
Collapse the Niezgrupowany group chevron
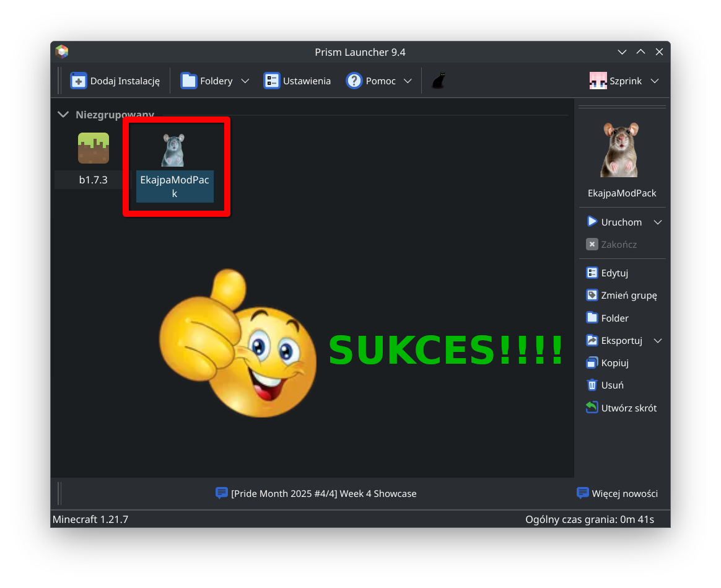pyautogui.click(x=63, y=115)
